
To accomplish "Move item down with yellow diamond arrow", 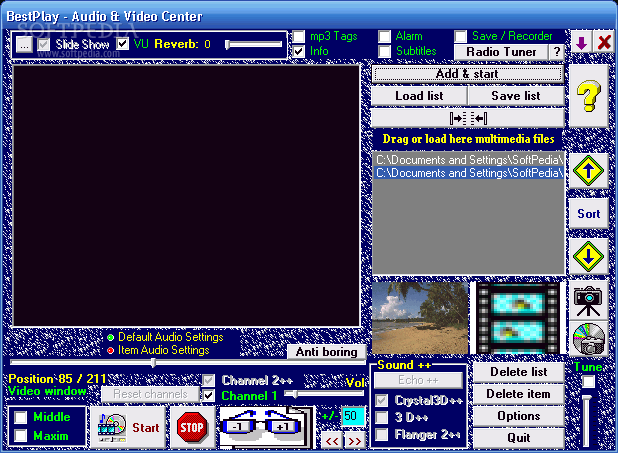I will tap(588, 257).
